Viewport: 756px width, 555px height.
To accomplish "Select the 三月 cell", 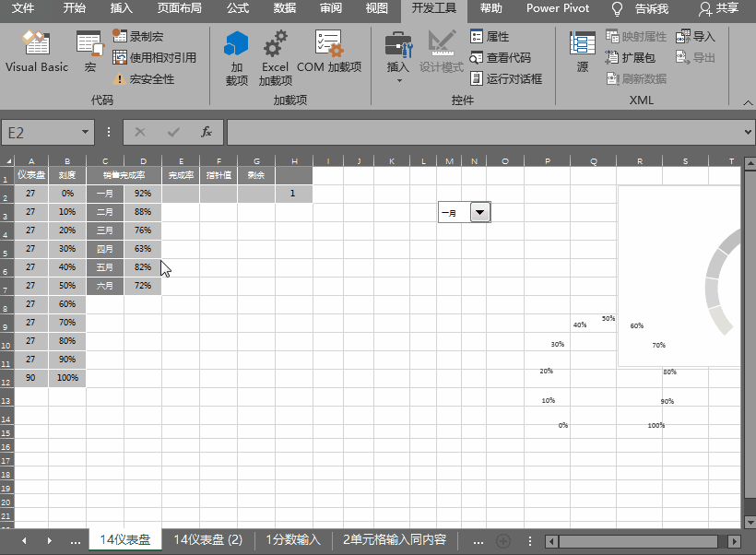I will pyautogui.click(x=104, y=230).
